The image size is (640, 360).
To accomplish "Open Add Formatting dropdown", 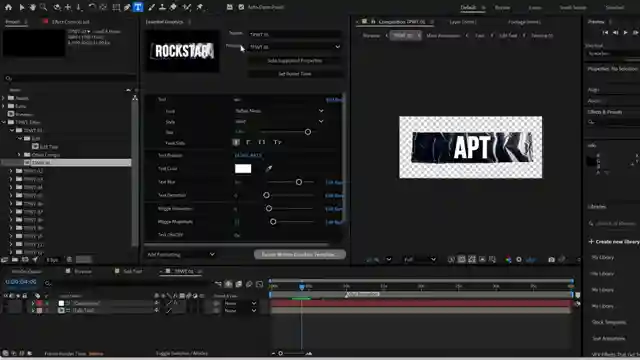I will coord(181,254).
